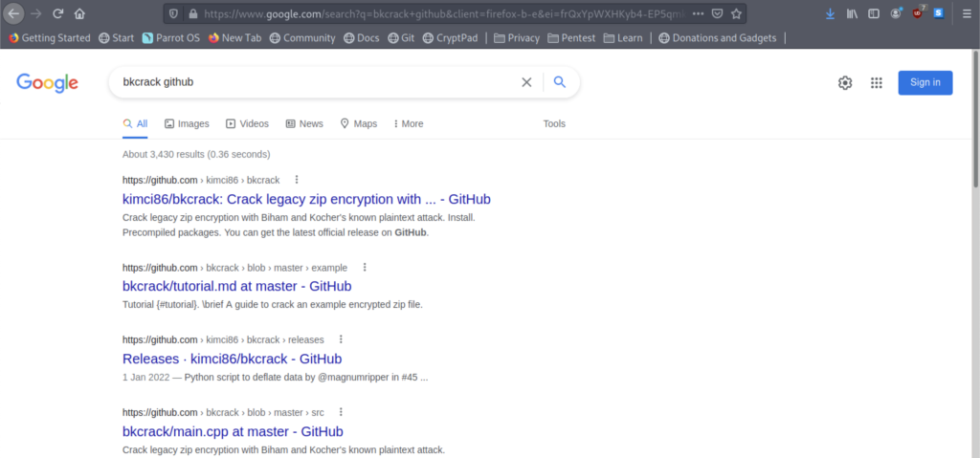
Task: Open Donations and Gadgets bookmark
Action: coord(717,38)
